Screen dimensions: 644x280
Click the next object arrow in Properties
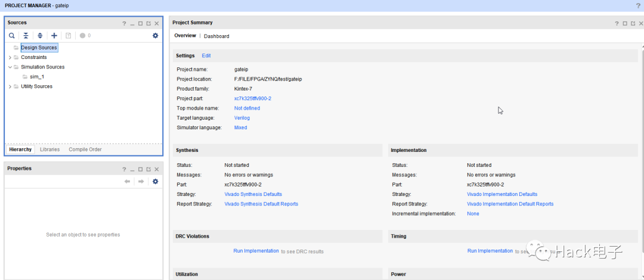(141, 182)
